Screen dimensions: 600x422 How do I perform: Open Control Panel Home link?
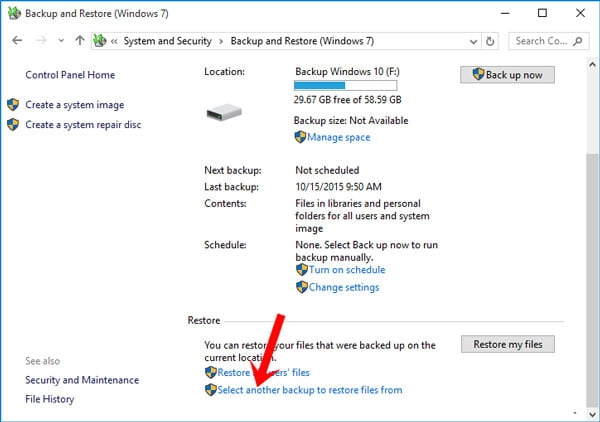(70, 75)
